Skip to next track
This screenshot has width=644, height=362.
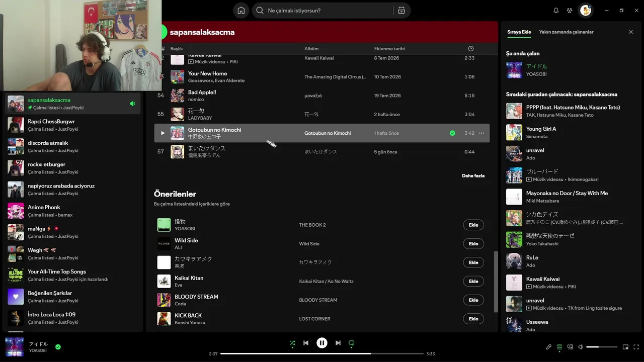pos(338,343)
